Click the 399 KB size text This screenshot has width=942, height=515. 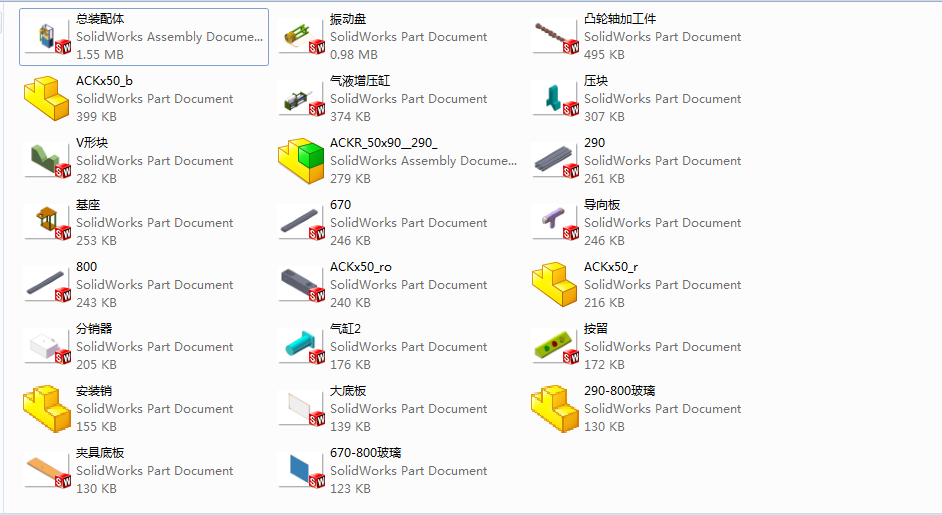click(96, 117)
